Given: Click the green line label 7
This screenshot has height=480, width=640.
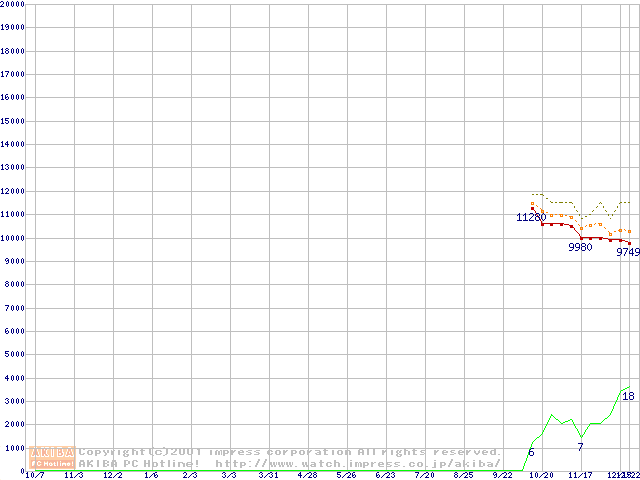Looking at the screenshot, I should (580, 447).
